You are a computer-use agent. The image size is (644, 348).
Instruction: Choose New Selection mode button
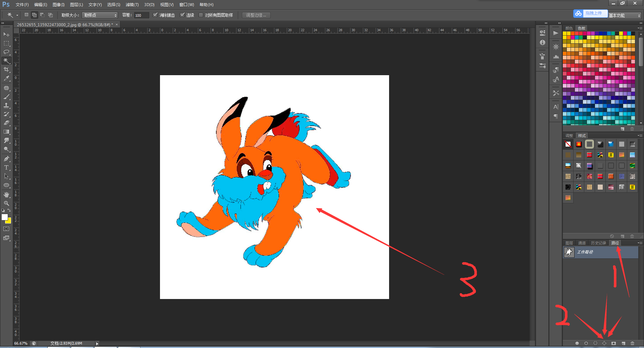[26, 15]
